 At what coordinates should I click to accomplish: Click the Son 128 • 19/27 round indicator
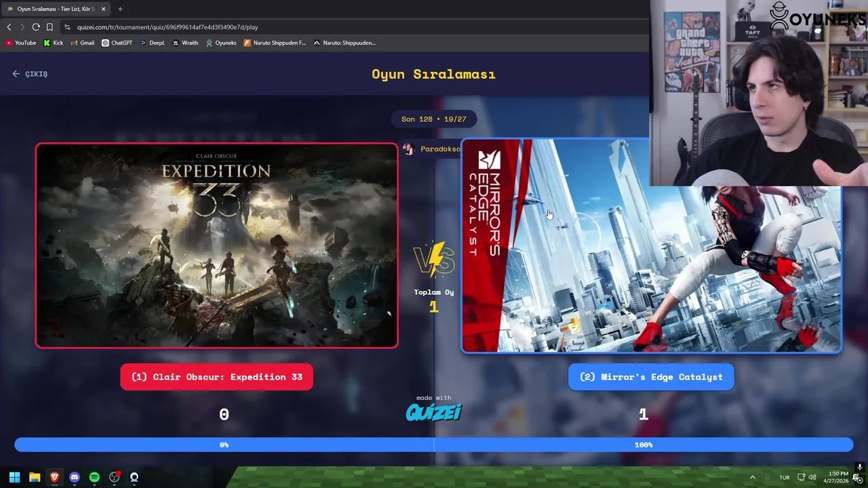(434, 119)
